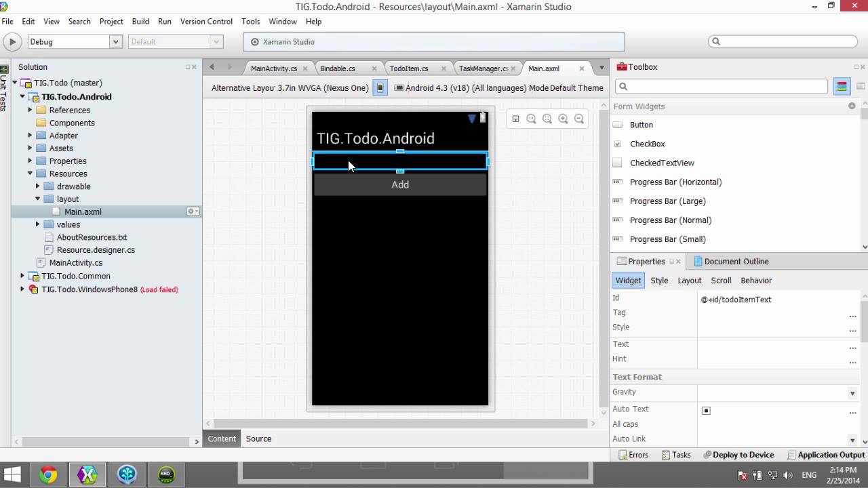The image size is (868, 488).
Task: Switch to the TaskManager.cs tab
Action: point(483,68)
